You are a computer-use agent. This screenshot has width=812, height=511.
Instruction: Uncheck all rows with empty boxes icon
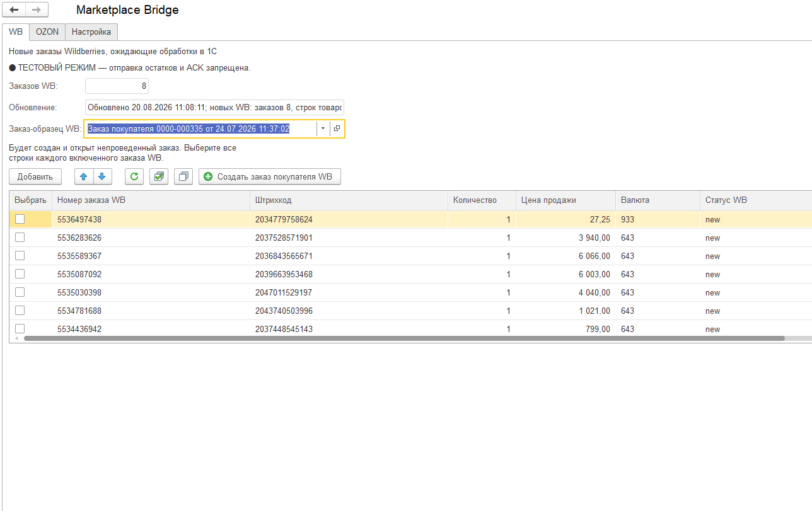pyautogui.click(x=183, y=176)
